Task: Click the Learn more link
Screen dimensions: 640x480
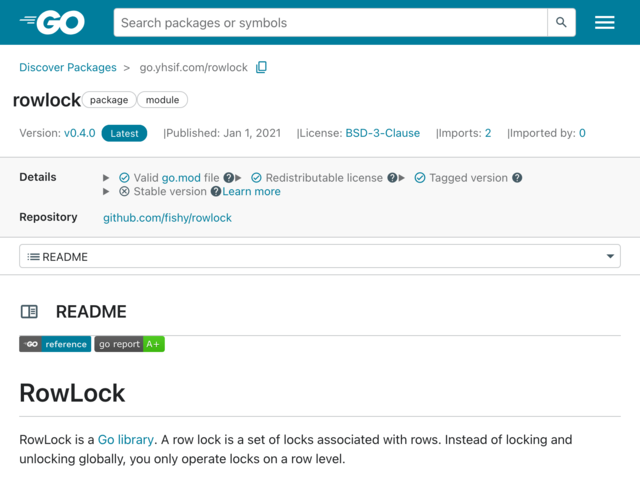Action: click(251, 191)
